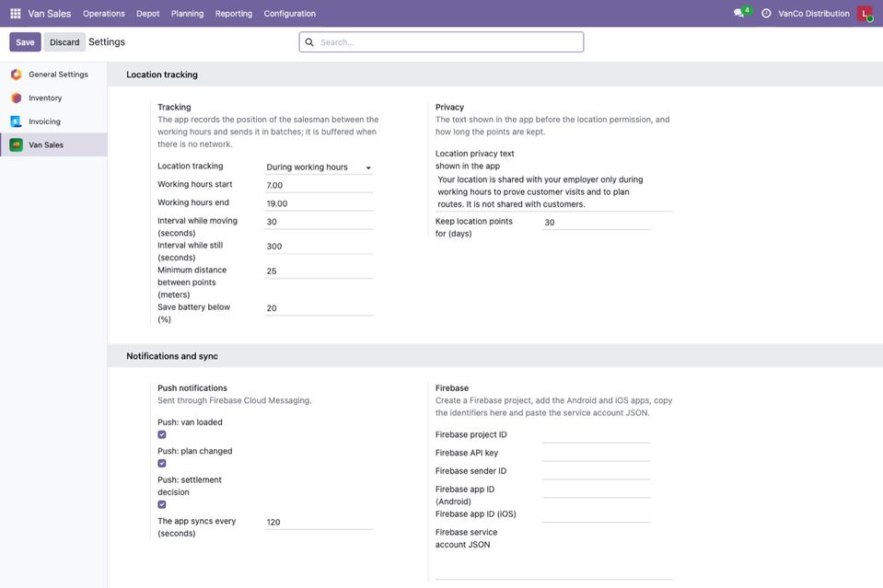883x588 pixels.
Task: Open the conversations chat bubble icon
Action: click(x=738, y=13)
